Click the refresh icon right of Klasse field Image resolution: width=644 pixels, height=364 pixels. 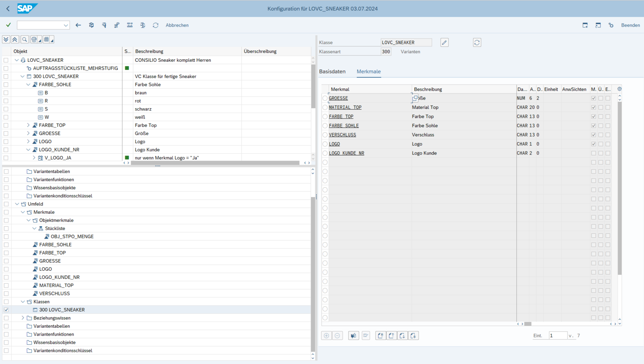click(x=477, y=42)
